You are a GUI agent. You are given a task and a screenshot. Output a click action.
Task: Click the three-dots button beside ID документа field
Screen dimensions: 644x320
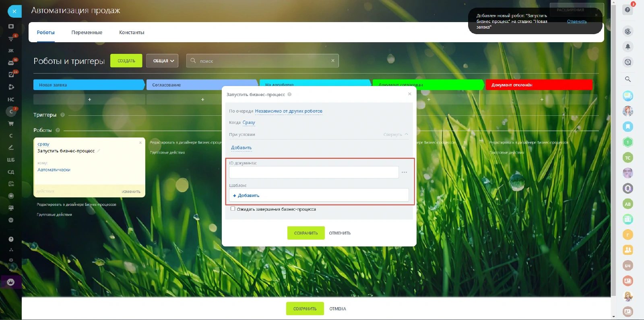pyautogui.click(x=404, y=172)
